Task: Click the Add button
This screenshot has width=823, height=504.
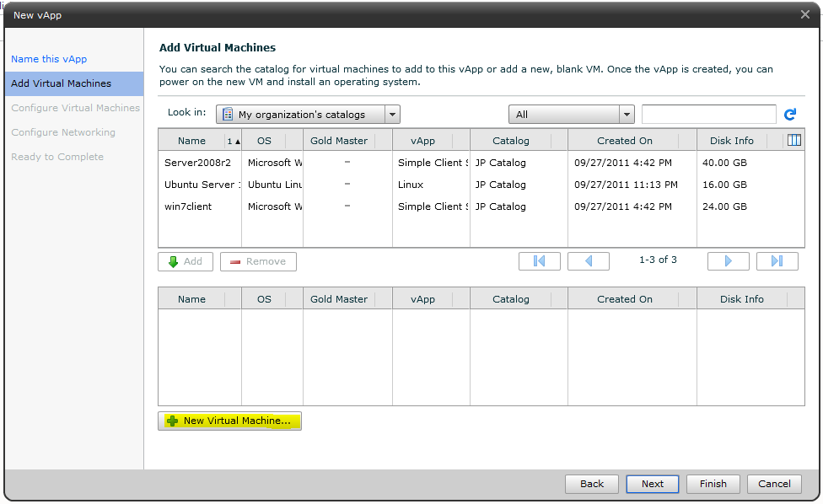Action: 186,262
